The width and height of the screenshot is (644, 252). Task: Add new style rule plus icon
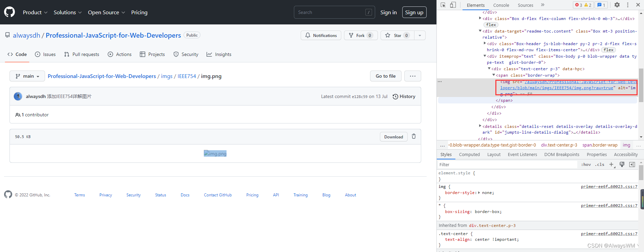point(611,164)
